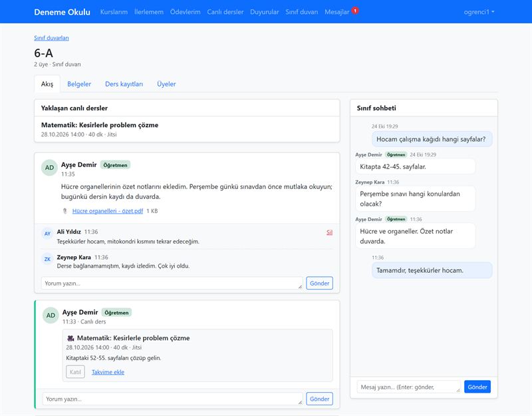Image resolution: width=532 pixels, height=416 pixels.
Task: Click Zeynep Kara's chat message about Perşembe sınavı
Action: click(x=415, y=198)
